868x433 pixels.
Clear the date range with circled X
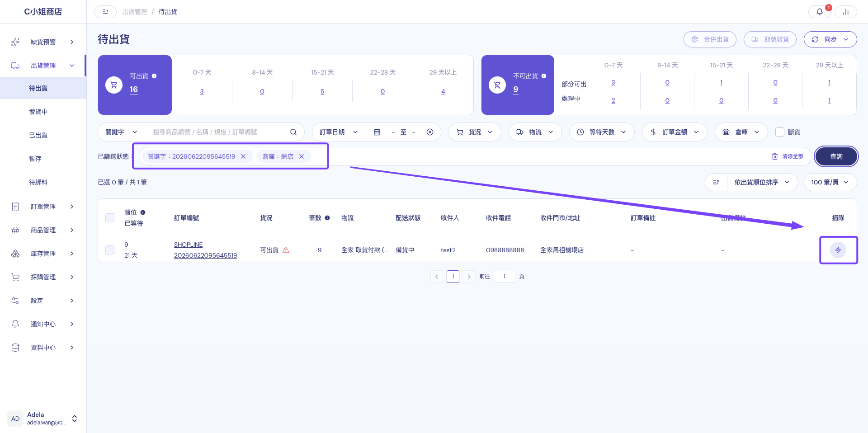430,132
